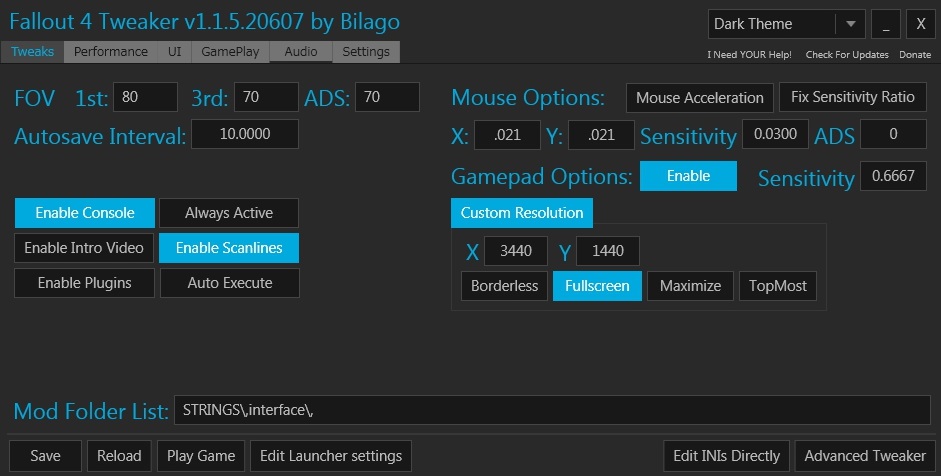Click the Check For Updates link
941x476 pixels.
pyautogui.click(x=847, y=55)
